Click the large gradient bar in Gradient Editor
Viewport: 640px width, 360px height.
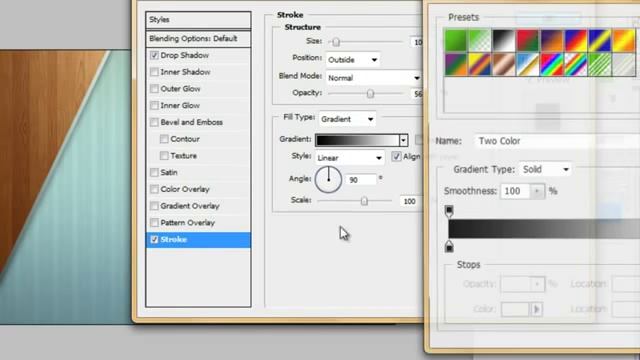(544, 229)
